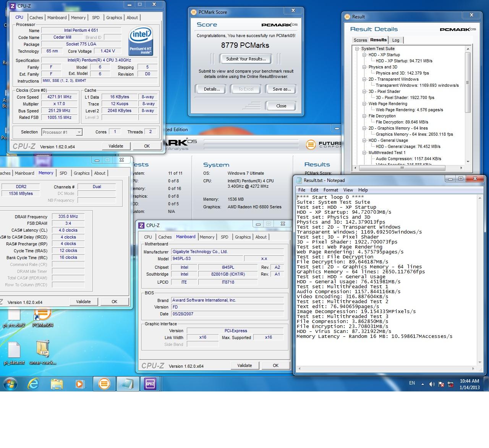Screen dimensions: 489x448
Task: Open the clock showing 10:44 AM
Action: tap(470, 384)
